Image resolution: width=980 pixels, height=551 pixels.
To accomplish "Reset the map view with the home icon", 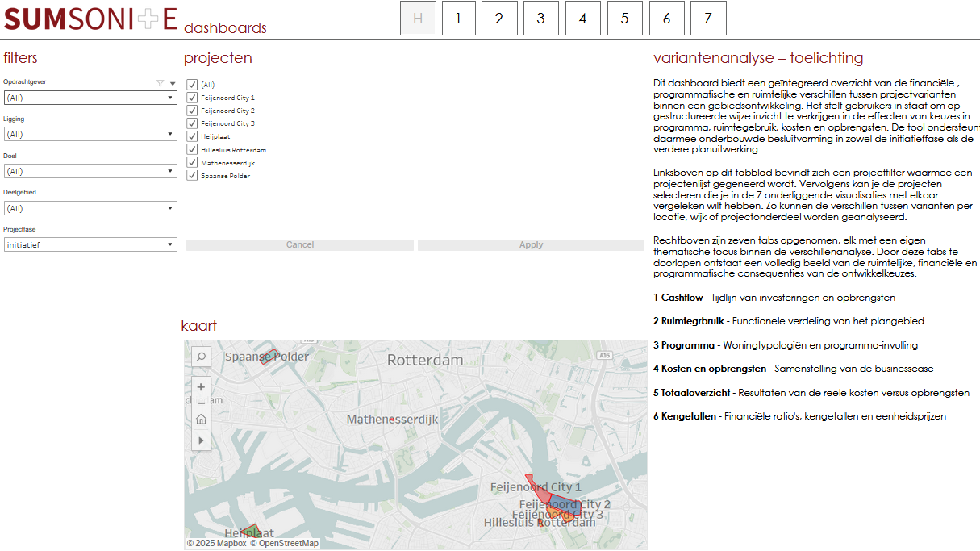I will tap(201, 419).
